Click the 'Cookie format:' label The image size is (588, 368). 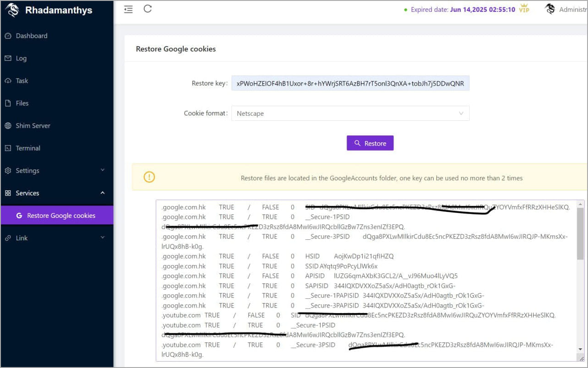click(206, 113)
